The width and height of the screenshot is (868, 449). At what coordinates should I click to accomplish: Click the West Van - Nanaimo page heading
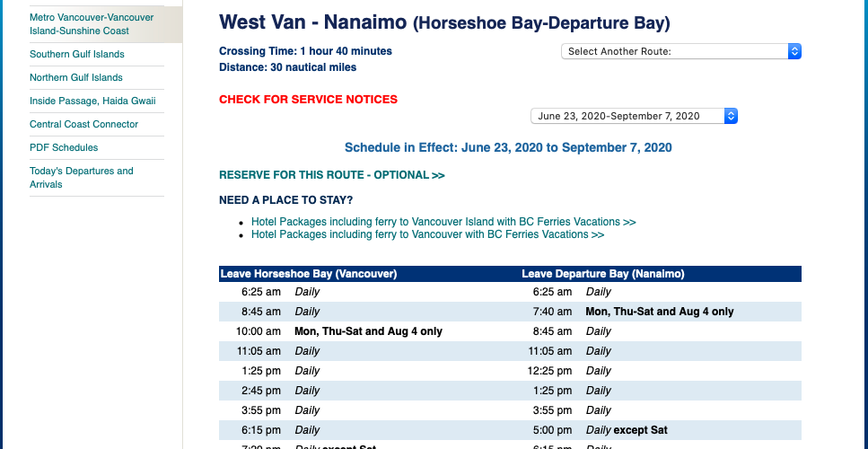tap(444, 22)
